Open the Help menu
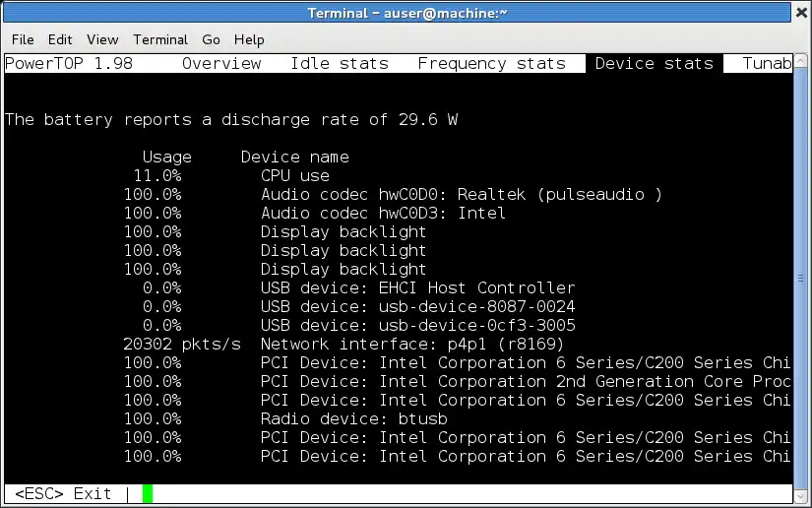812x508 pixels. 249,40
